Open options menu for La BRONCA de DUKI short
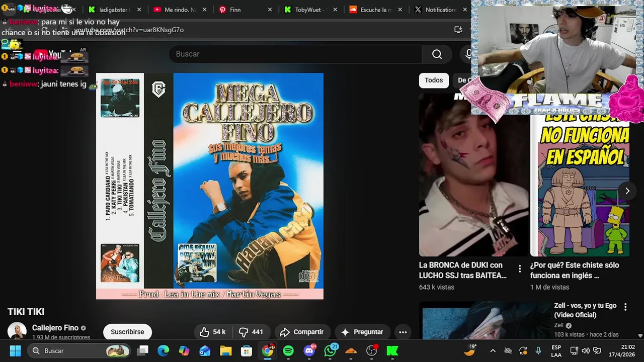Image resolution: width=644 pixels, height=362 pixels. [520, 268]
